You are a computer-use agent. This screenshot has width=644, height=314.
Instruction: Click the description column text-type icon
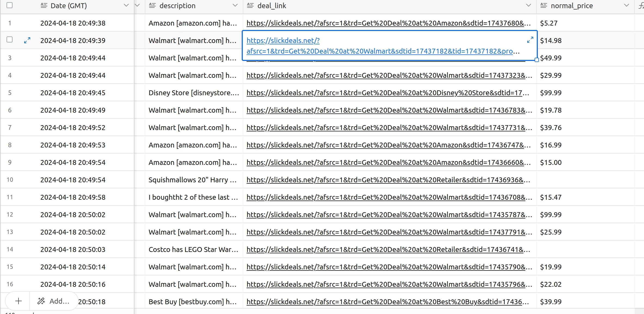coord(152,5)
